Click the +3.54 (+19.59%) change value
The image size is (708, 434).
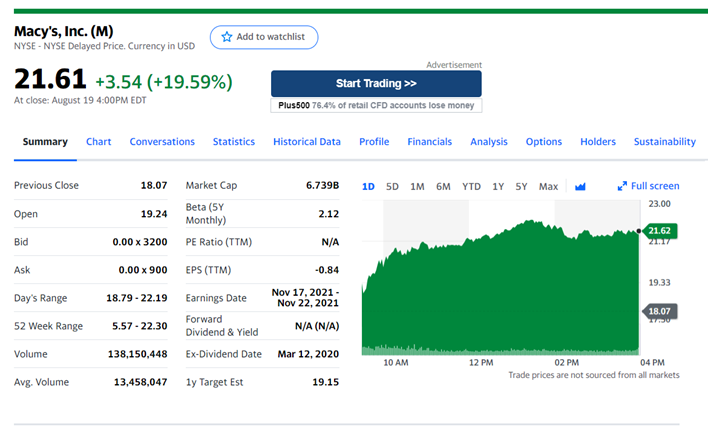164,82
